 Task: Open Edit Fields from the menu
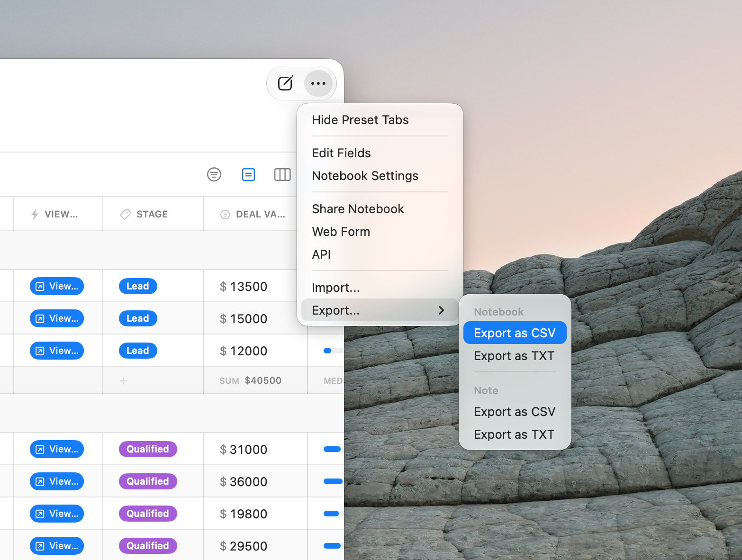[380, 153]
